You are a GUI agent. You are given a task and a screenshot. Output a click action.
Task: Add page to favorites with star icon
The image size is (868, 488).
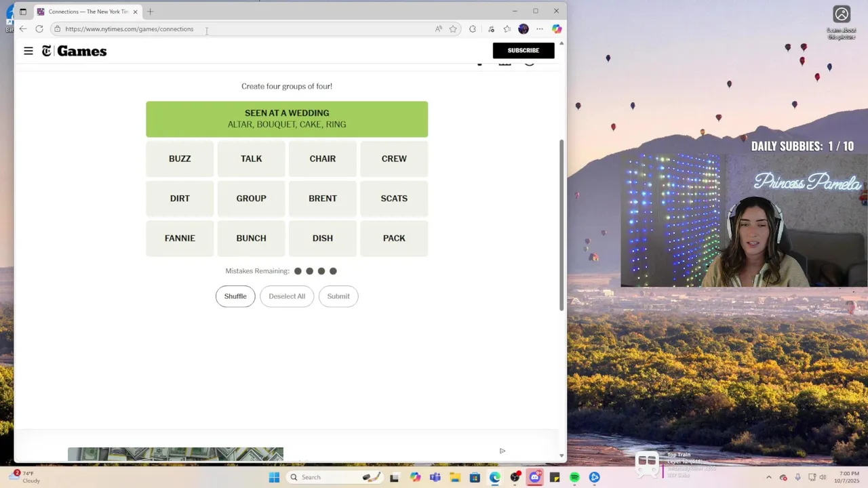[453, 29]
